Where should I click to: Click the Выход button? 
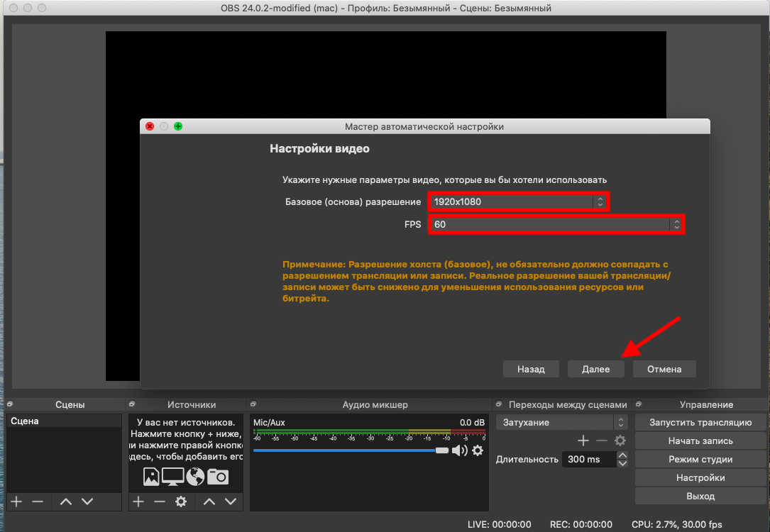tap(700, 496)
